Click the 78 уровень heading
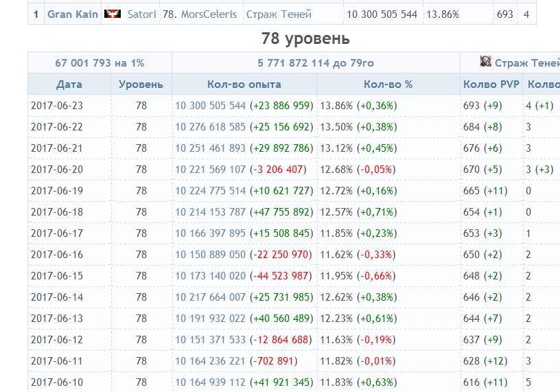The width and height of the screenshot is (560, 392). click(x=305, y=38)
